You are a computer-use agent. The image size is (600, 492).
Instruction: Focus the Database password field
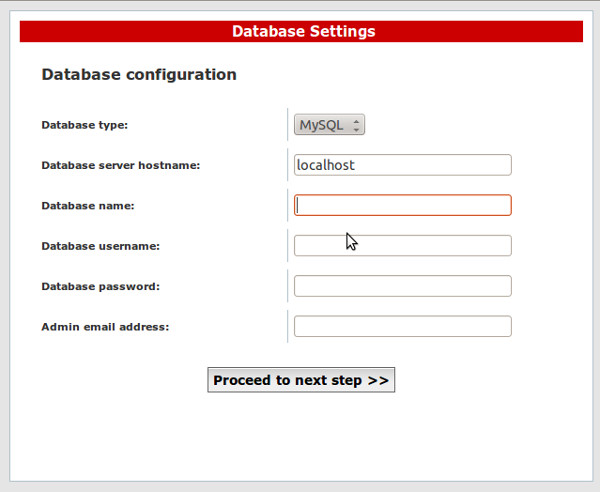(x=402, y=286)
